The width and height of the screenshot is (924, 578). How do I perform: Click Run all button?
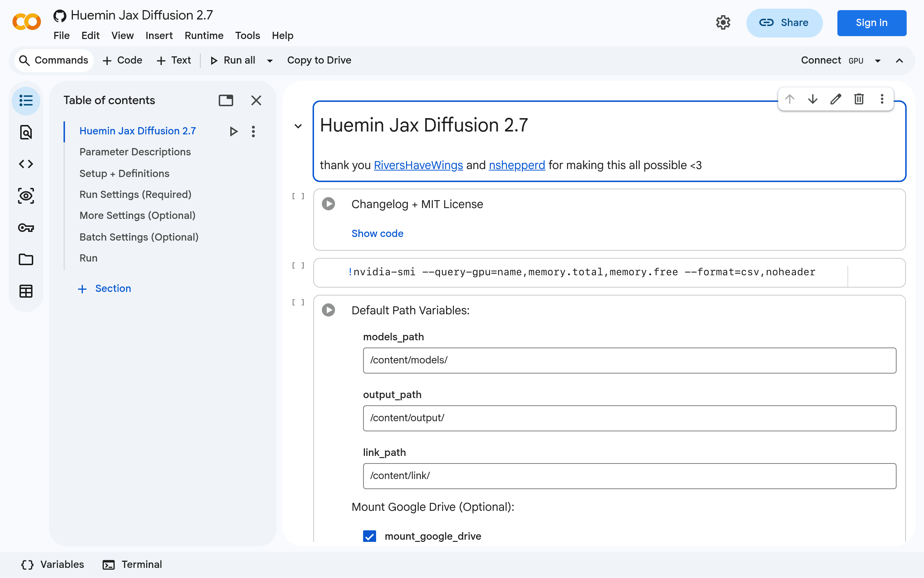(x=233, y=60)
